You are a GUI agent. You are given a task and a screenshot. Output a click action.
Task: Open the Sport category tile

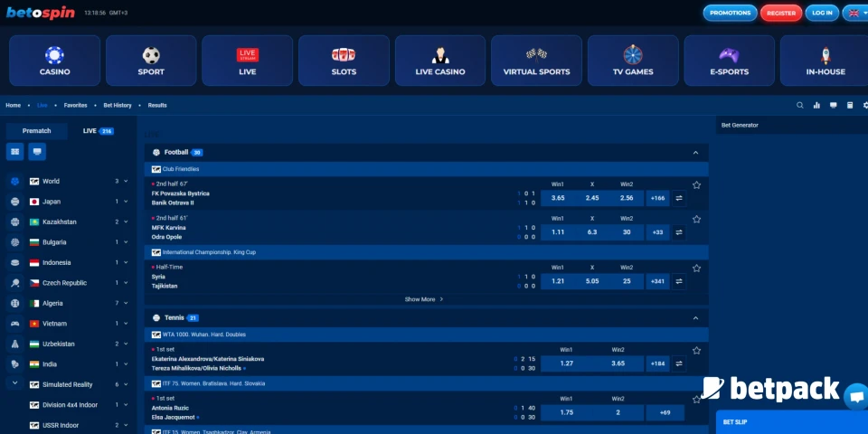pos(151,61)
